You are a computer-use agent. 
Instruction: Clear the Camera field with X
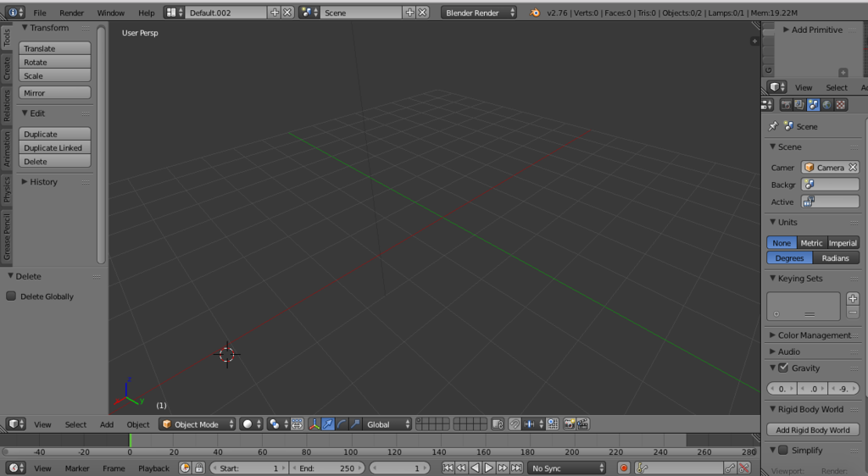click(x=853, y=167)
